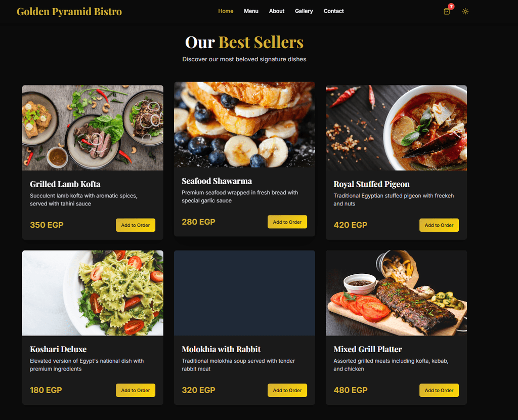The image size is (518, 420).
Task: Open the Royal Stuffed Pigeon image
Action: (x=397, y=128)
